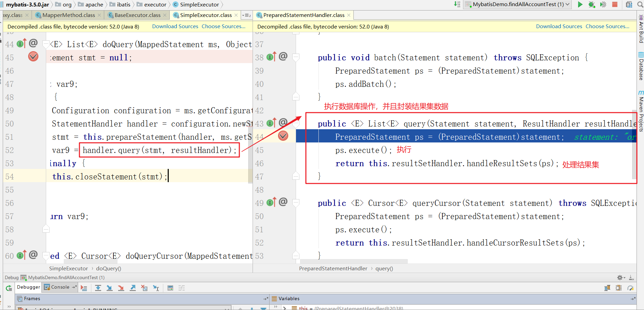Image resolution: width=644 pixels, height=310 pixels.
Task: Select the PreparedStatementHandler.class tab
Action: point(304,15)
